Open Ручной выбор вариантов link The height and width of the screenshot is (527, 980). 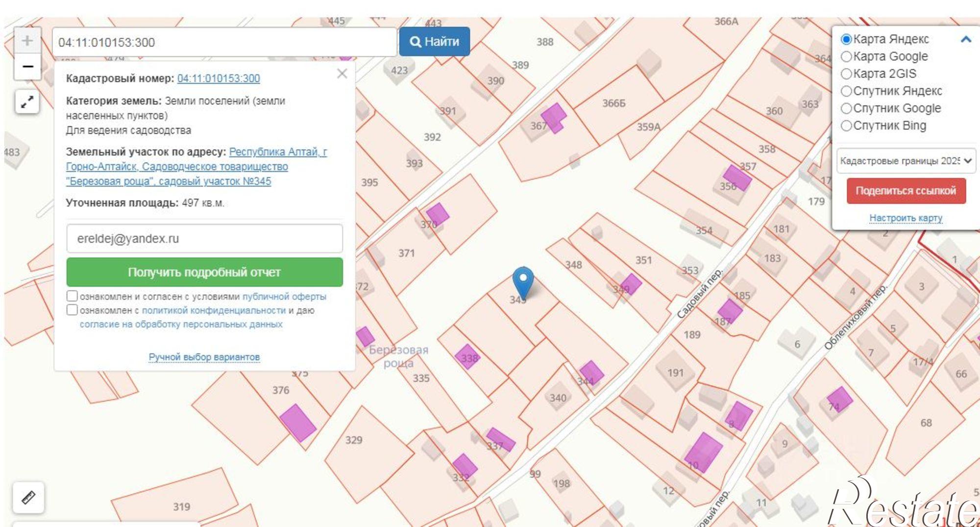point(204,357)
